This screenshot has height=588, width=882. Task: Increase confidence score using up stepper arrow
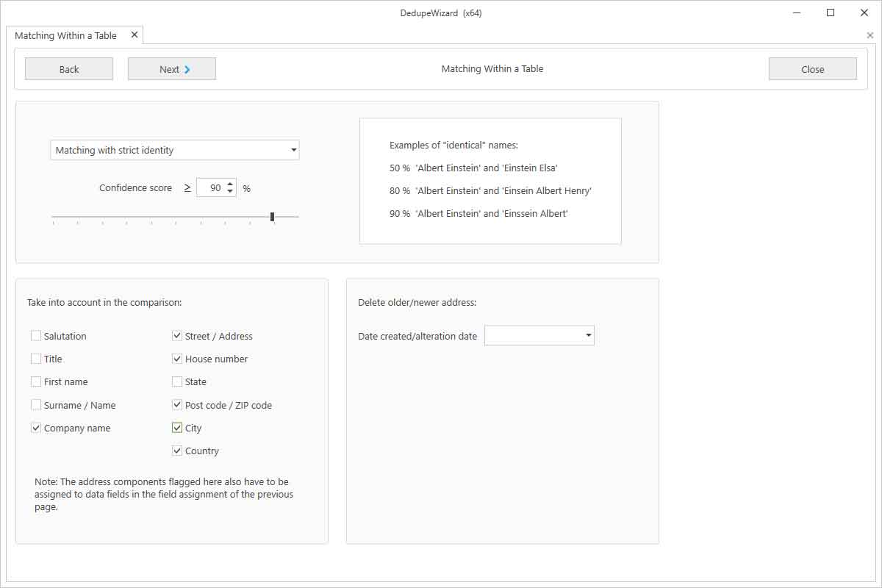pyautogui.click(x=229, y=183)
